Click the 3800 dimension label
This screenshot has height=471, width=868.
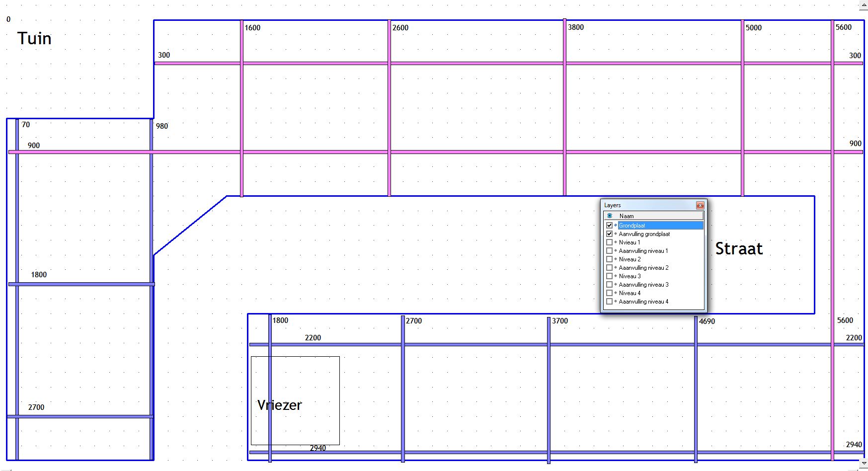click(x=576, y=27)
